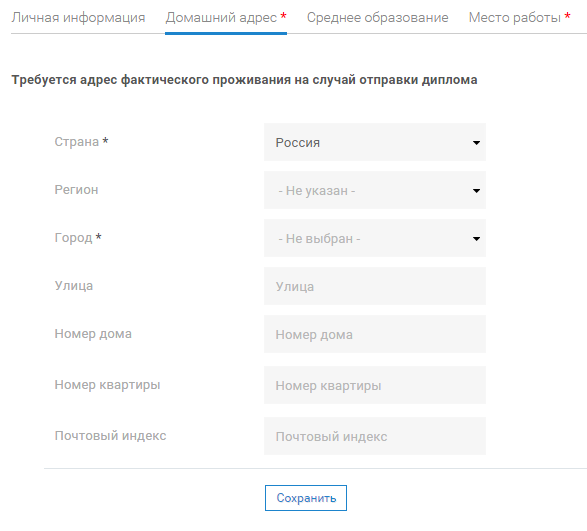Focus the Почтовый индекс text field

tap(375, 436)
